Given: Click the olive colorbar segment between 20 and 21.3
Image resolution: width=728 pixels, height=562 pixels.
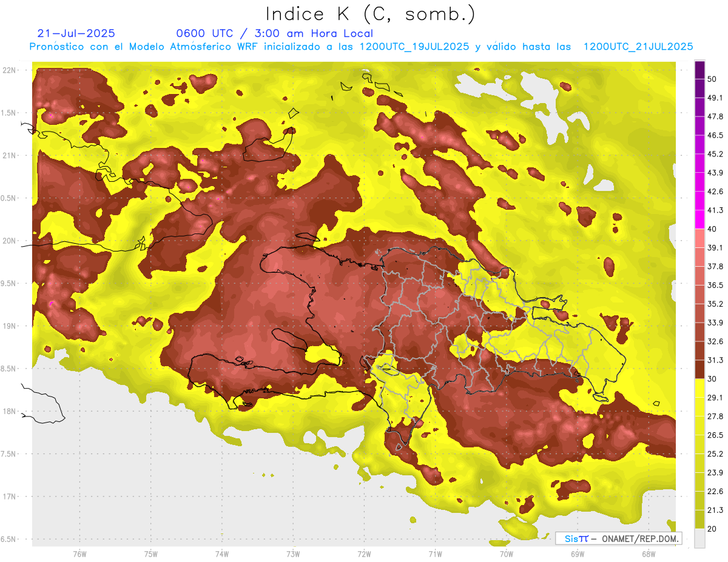Looking at the screenshot, I should point(699,520).
